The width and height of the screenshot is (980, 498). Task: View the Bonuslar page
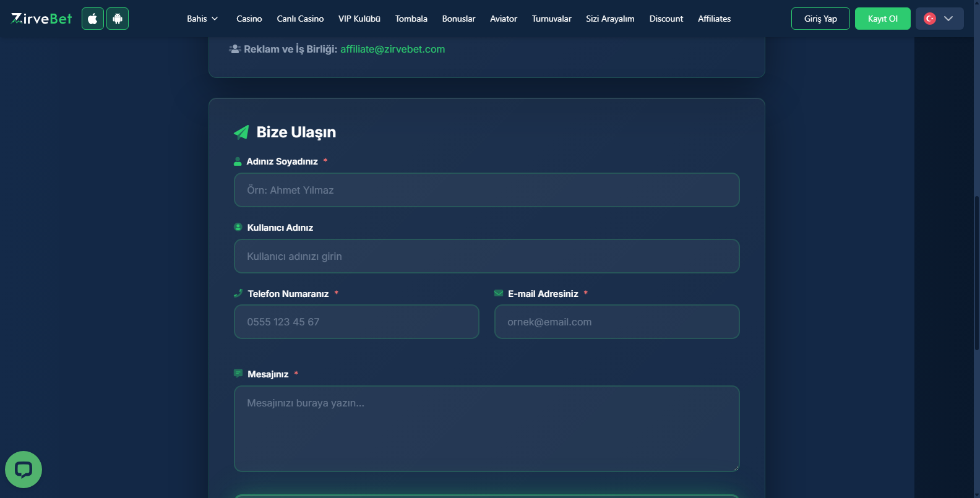click(x=459, y=19)
